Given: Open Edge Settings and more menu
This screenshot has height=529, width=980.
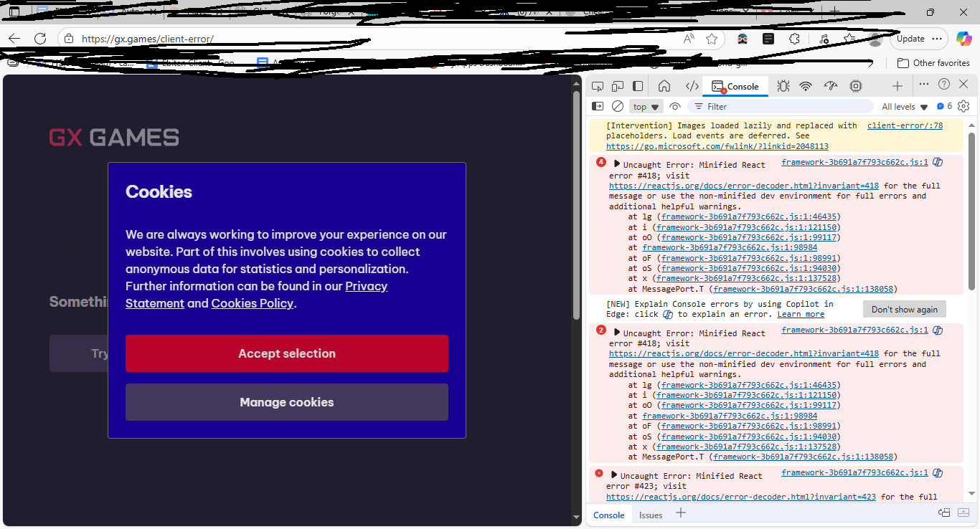Looking at the screenshot, I should point(937,39).
